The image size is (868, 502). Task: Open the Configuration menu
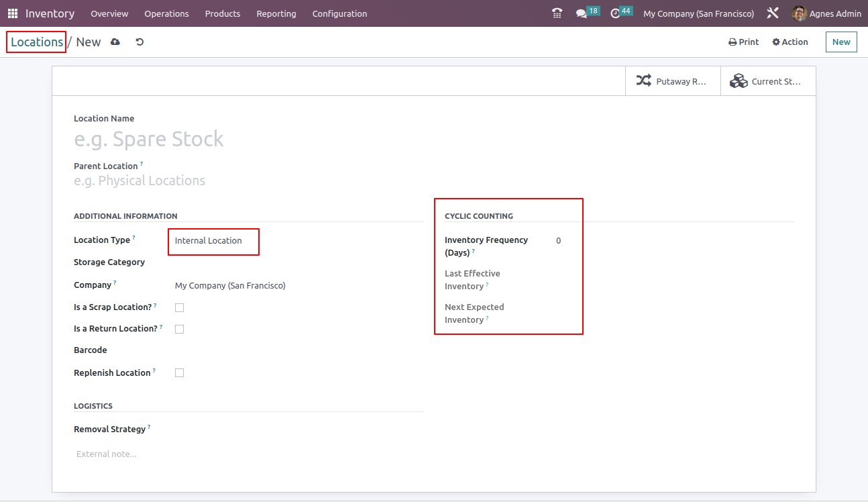pos(339,13)
